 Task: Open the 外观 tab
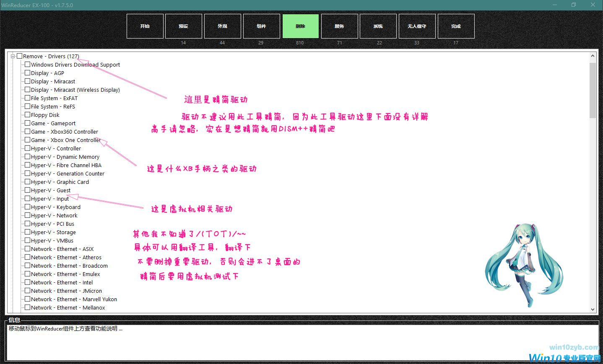tap(222, 26)
